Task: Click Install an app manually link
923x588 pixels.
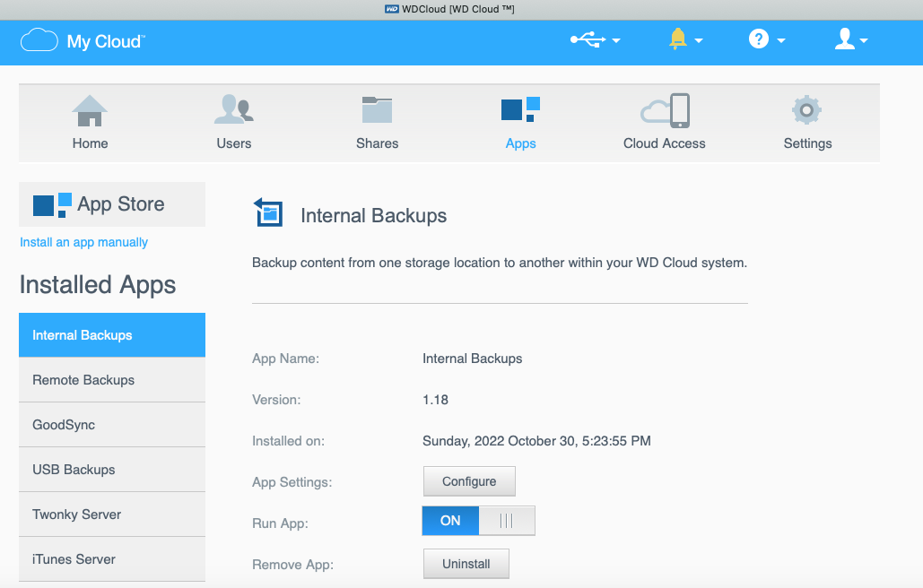Action: [x=83, y=242]
